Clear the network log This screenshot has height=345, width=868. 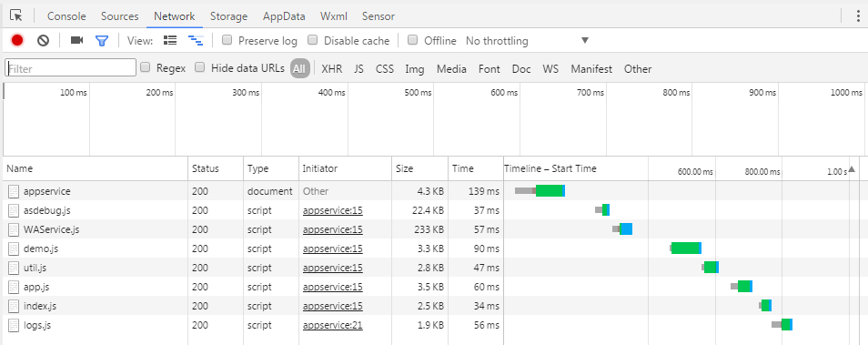click(x=43, y=40)
